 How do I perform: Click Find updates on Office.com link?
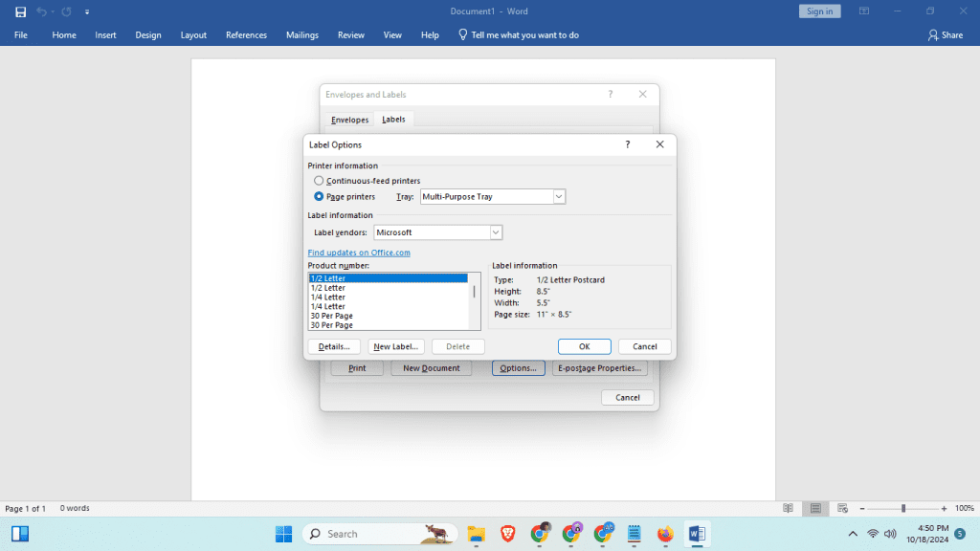359,253
